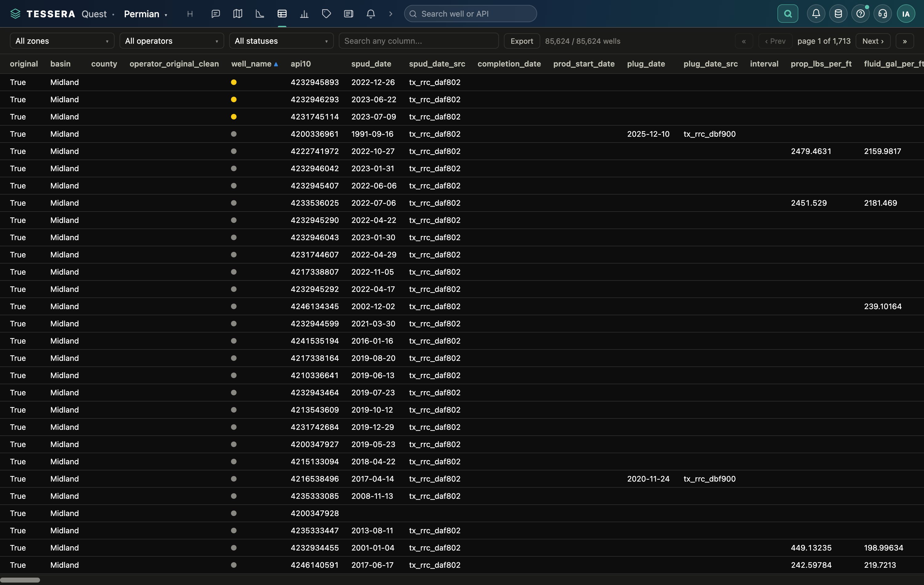The height and width of the screenshot is (585, 924).
Task: Click the cell tx_rrc_dbf900 in row 4216538496
Action: (x=710, y=479)
